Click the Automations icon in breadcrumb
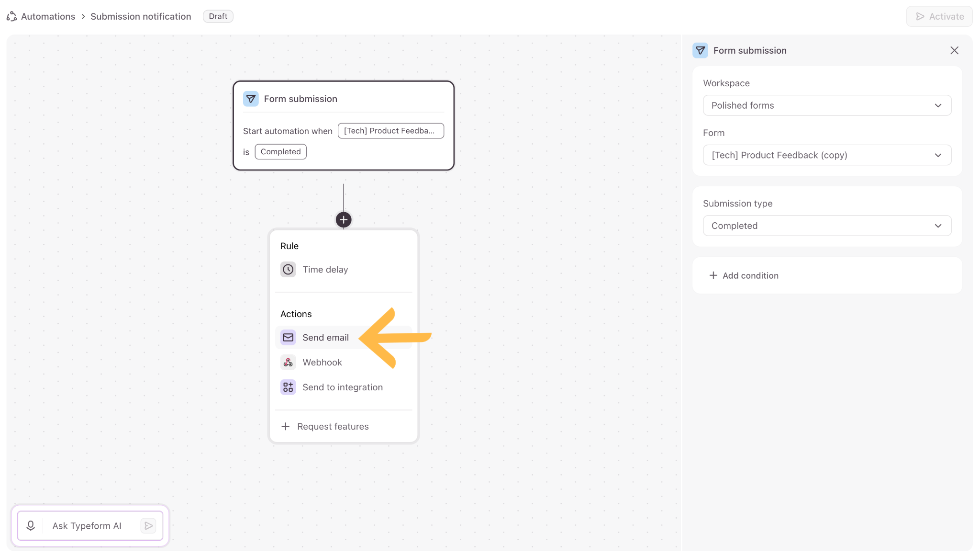Screen dimensions: 980x557 [x=12, y=16]
